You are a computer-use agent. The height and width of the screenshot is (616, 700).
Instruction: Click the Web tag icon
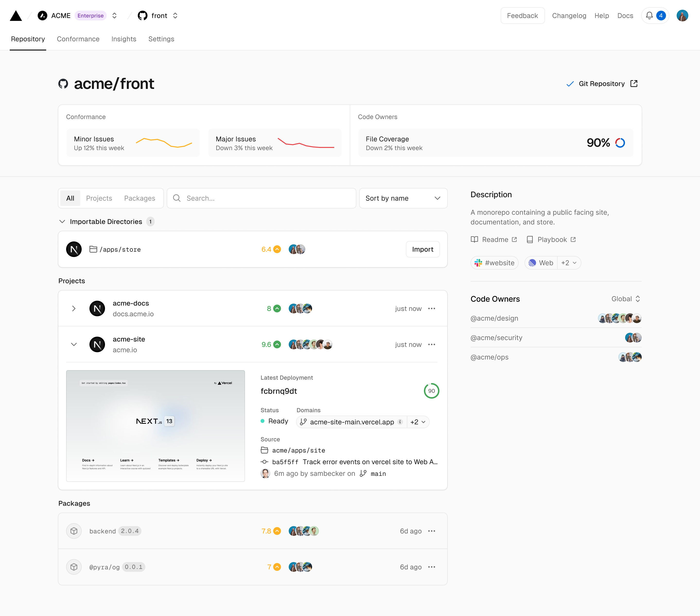[x=532, y=262]
